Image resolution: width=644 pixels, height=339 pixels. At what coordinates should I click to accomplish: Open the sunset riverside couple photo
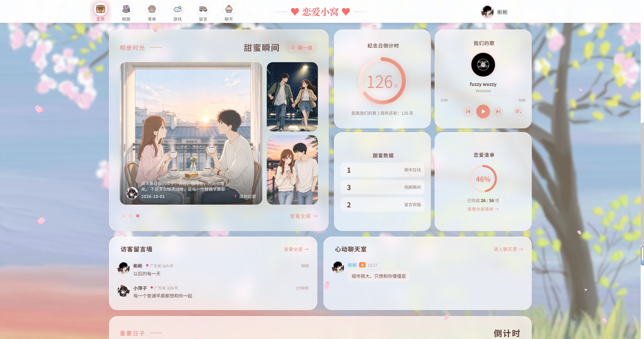point(292,170)
